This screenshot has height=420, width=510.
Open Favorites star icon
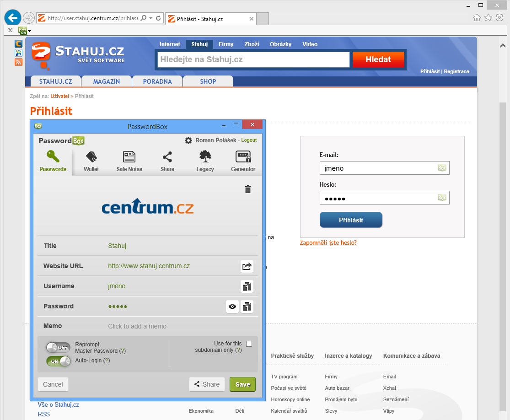coord(488,17)
